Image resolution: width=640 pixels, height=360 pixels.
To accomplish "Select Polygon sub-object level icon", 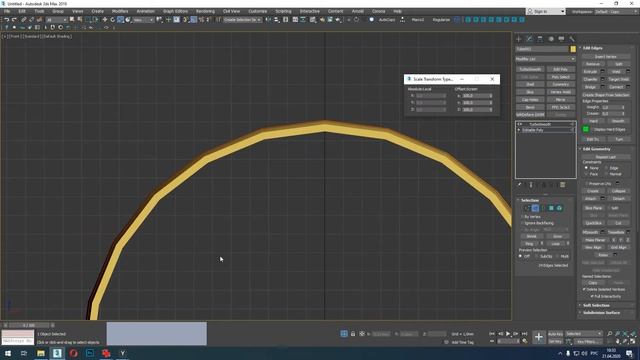I will click(551, 208).
